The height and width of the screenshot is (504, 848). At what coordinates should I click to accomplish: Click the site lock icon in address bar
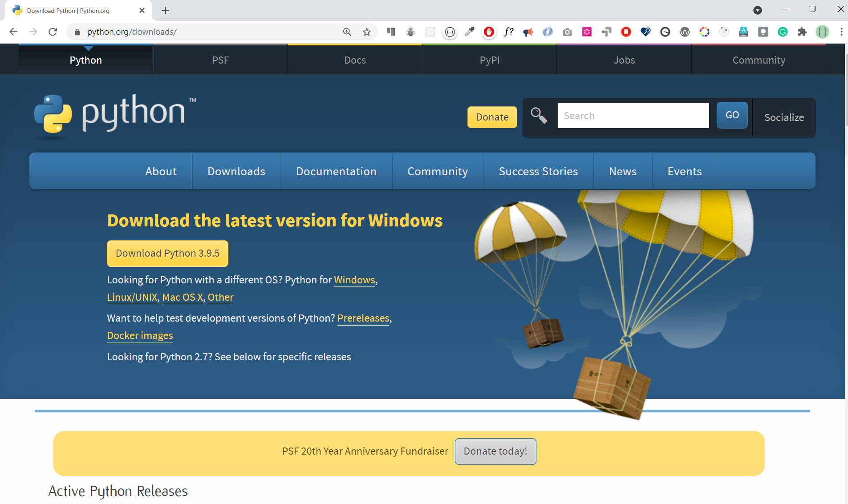click(x=77, y=32)
